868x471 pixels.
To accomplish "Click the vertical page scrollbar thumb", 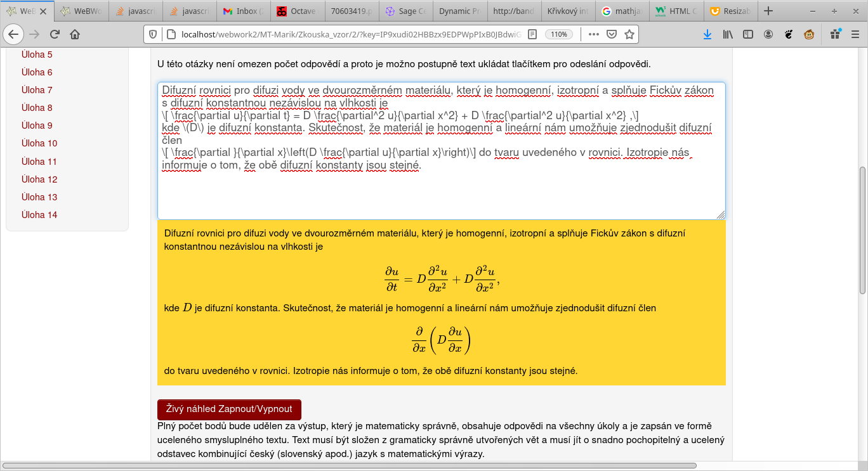I will click(x=862, y=231).
